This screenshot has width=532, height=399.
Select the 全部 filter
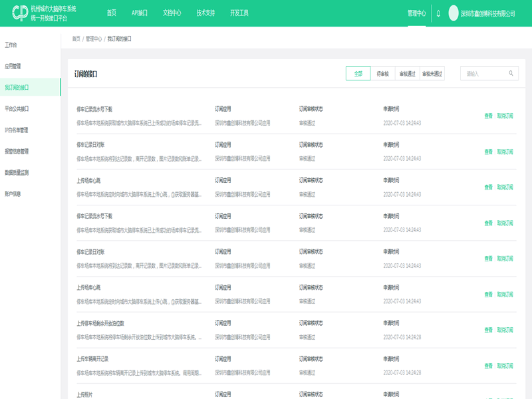point(358,74)
